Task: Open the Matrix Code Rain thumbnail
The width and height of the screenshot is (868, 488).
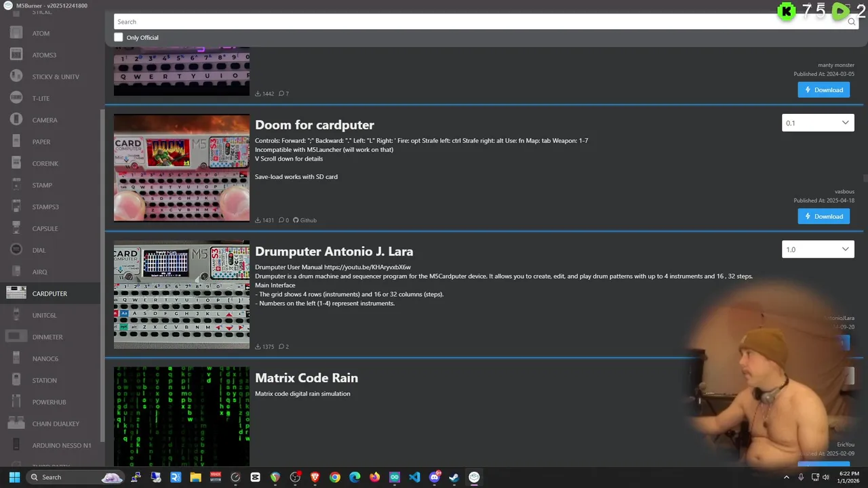Action: click(182, 416)
